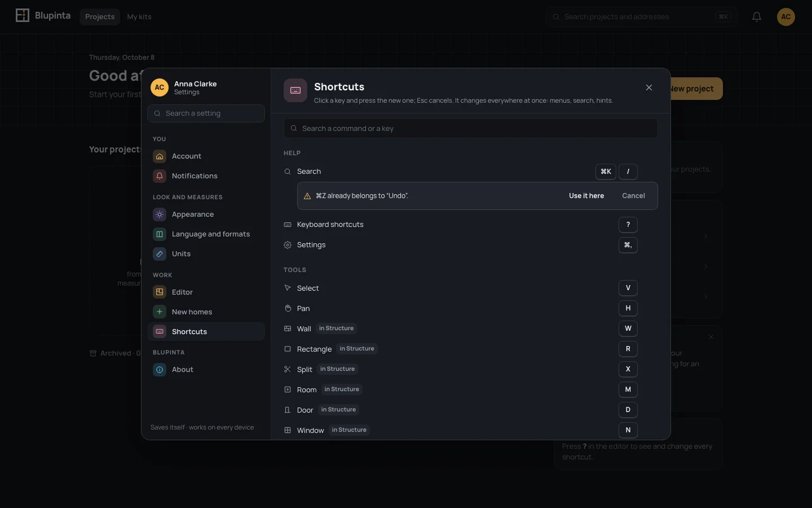Change the Door tool D key
Screen dimensions: 812x508
tap(628, 410)
